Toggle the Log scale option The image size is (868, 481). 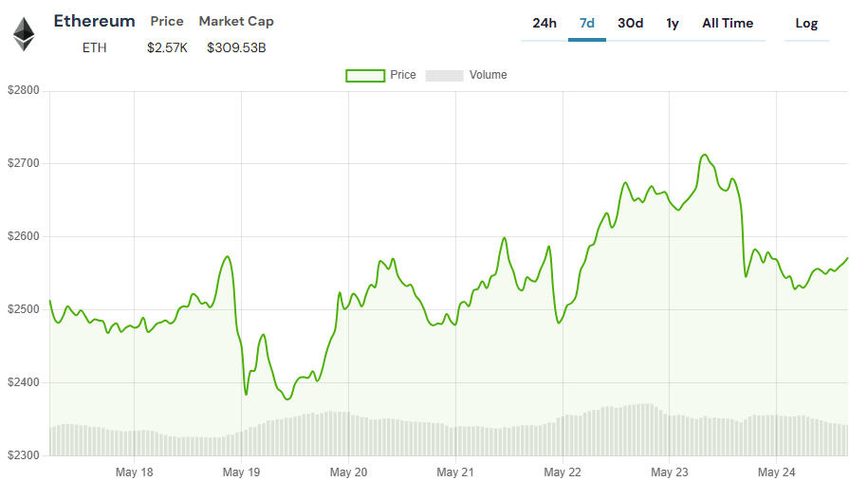point(806,24)
